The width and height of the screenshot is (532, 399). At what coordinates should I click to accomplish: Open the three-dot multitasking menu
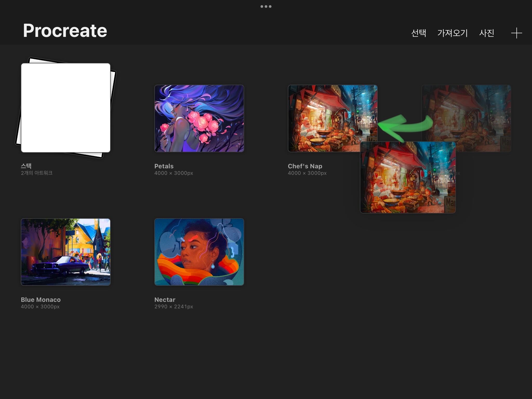tap(266, 6)
